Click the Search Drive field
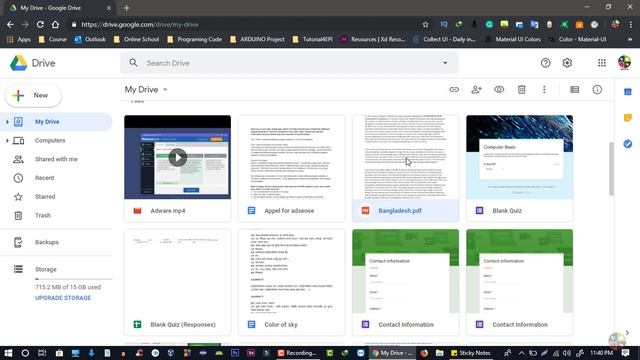Screen dimensions: 640x360 pyautogui.click(x=289, y=63)
